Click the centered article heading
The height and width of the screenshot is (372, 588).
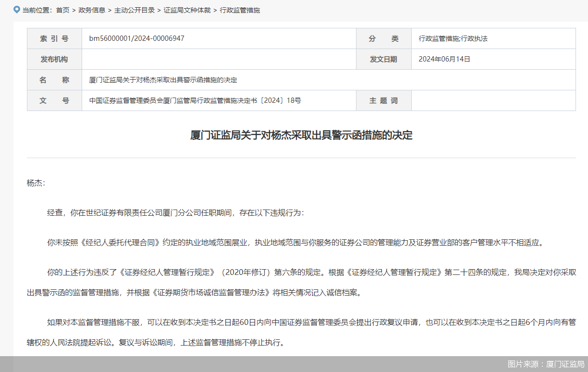pyautogui.click(x=302, y=136)
